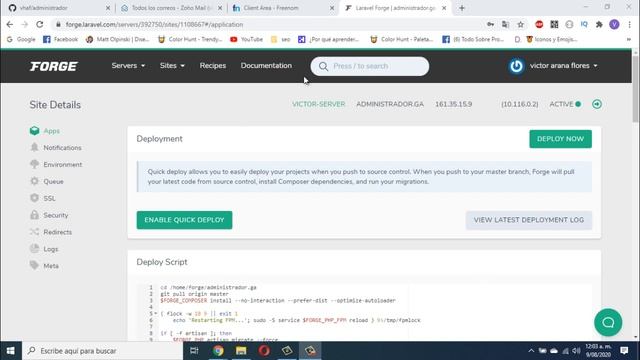Open the Logs section
The width and height of the screenshot is (640, 360).
44,249
